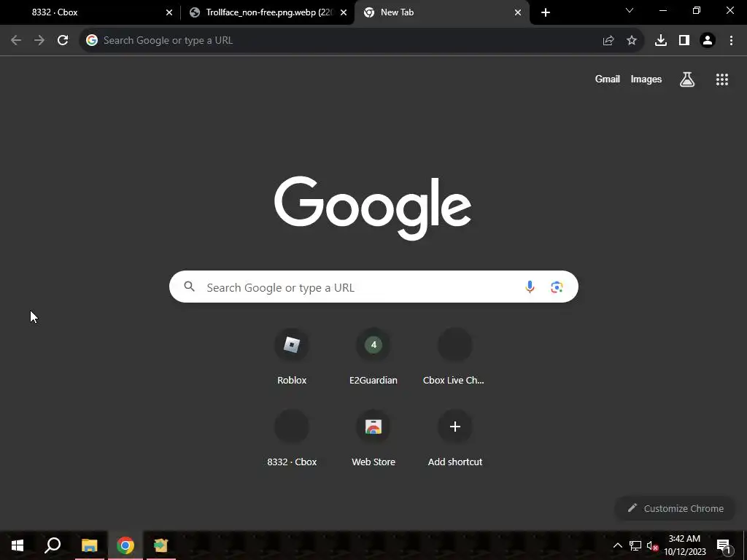Add a new shortcut tile
Image resolution: width=747 pixels, height=560 pixels.
(455, 438)
